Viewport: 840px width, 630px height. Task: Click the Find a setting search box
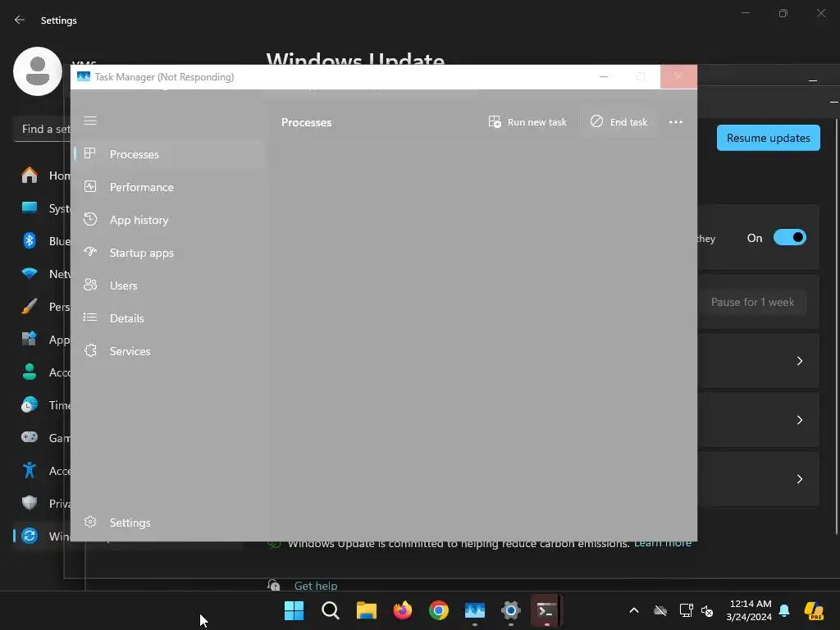click(43, 129)
